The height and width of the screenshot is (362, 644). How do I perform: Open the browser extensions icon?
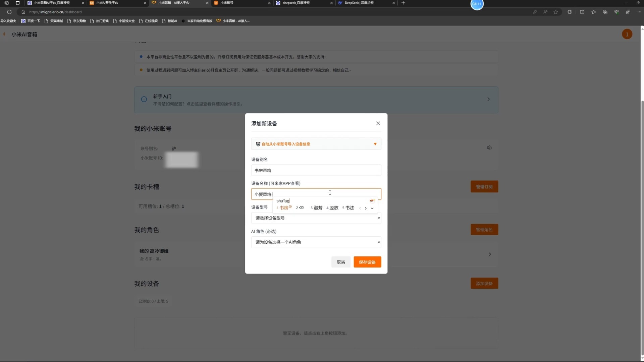(x=570, y=12)
